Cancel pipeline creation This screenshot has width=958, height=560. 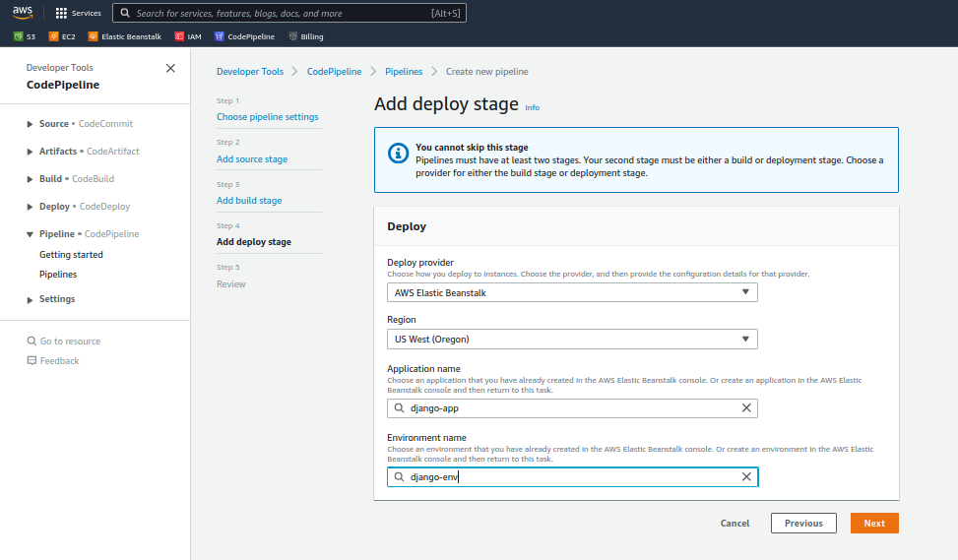(x=734, y=524)
